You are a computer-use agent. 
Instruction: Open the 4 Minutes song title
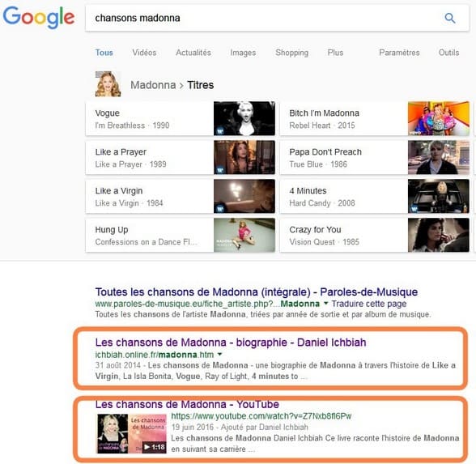point(308,191)
